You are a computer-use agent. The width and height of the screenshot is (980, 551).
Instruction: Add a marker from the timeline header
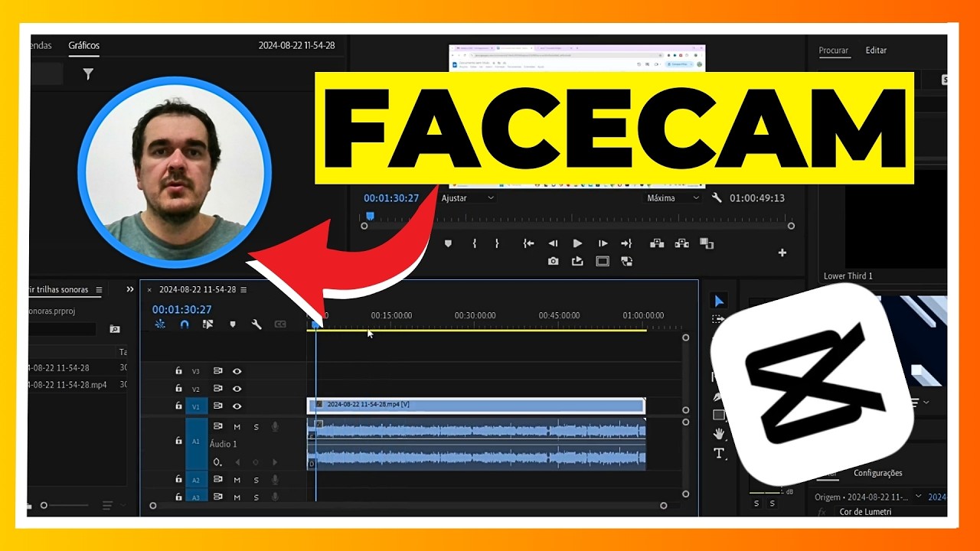tap(233, 324)
